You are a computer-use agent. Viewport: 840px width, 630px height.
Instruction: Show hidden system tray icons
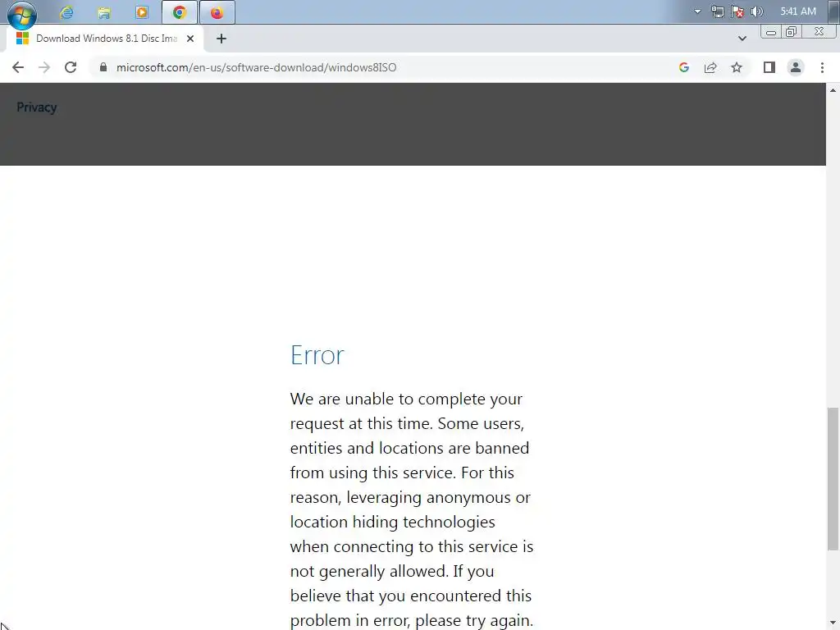pyautogui.click(x=697, y=11)
